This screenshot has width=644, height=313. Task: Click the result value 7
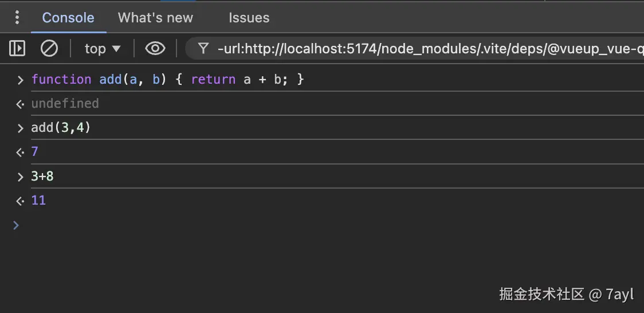pos(35,152)
